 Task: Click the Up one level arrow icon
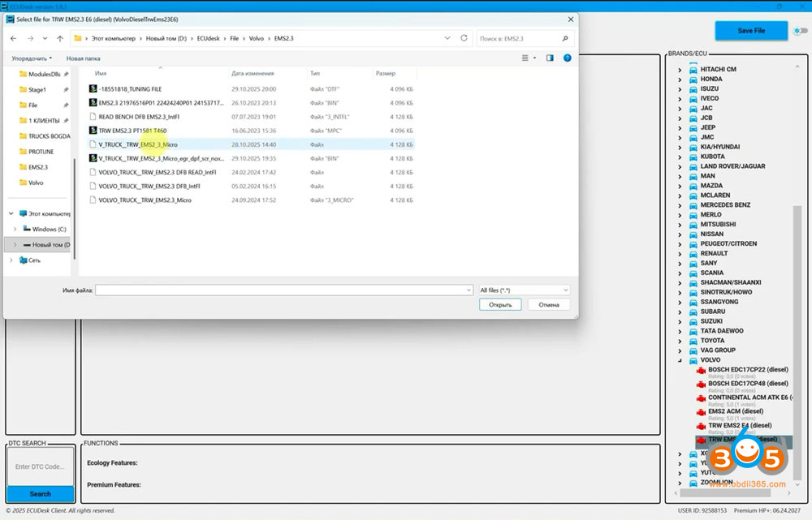[x=60, y=38]
